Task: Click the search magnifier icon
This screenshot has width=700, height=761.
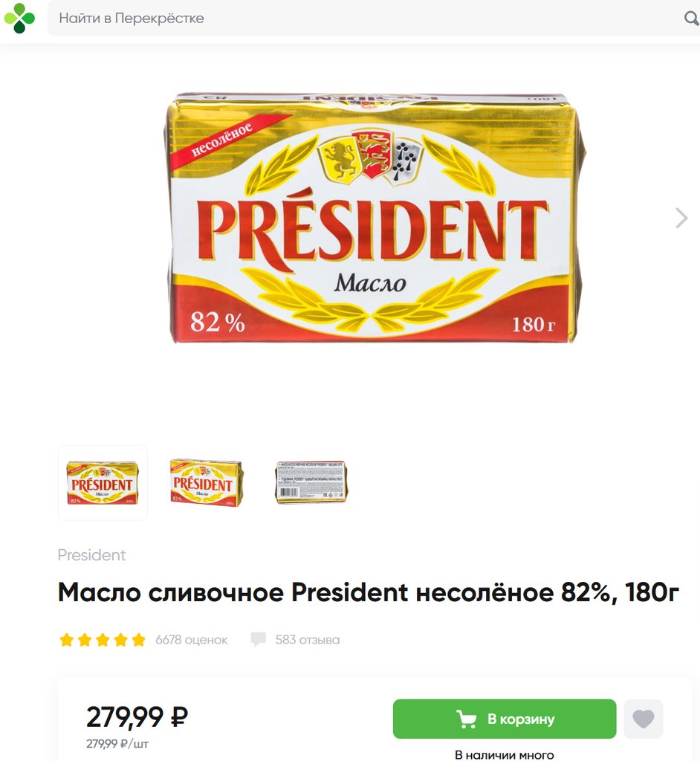Action: pyautogui.click(x=691, y=19)
